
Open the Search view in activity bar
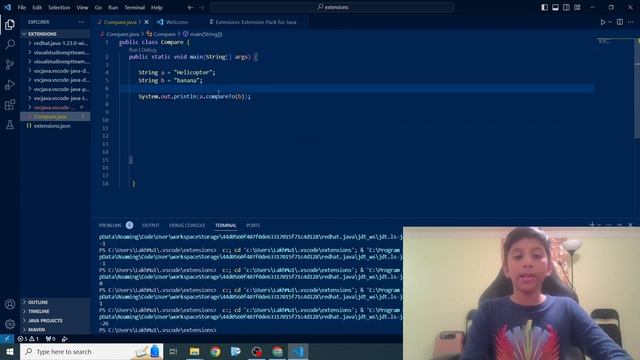tap(10, 44)
